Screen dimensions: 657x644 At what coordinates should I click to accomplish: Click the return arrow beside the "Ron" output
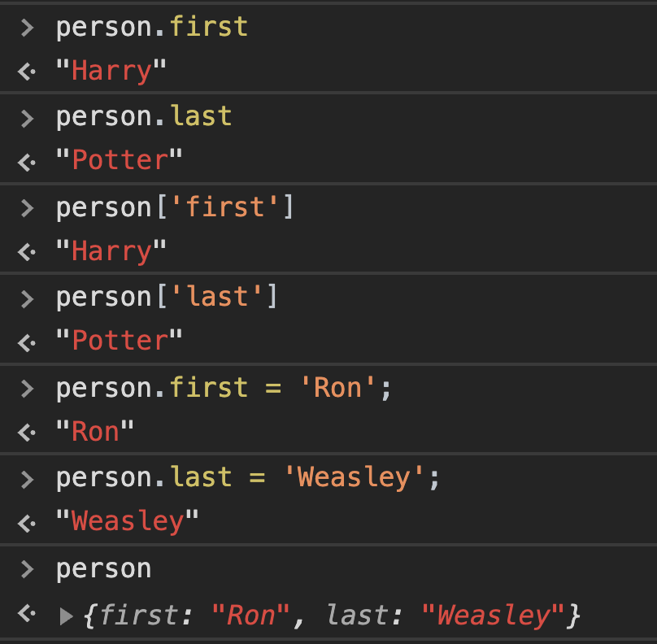coord(28,432)
